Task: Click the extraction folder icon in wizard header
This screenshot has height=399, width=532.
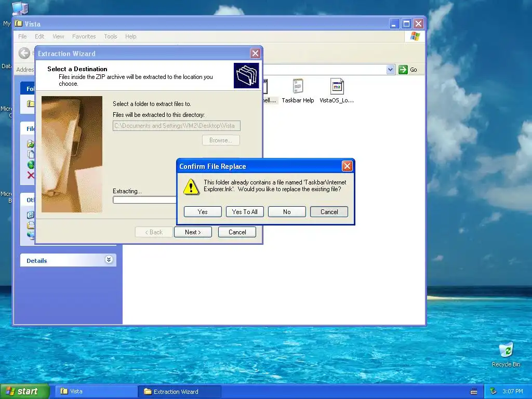Action: click(246, 75)
